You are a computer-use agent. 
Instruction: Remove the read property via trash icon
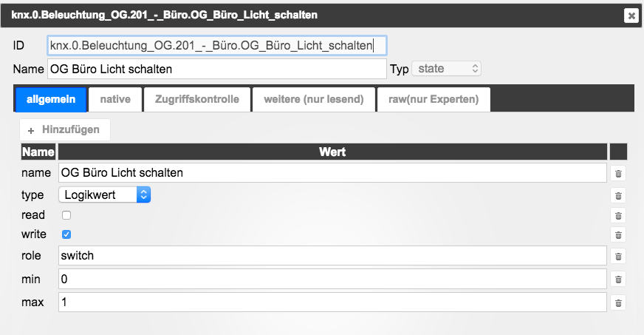618,216
